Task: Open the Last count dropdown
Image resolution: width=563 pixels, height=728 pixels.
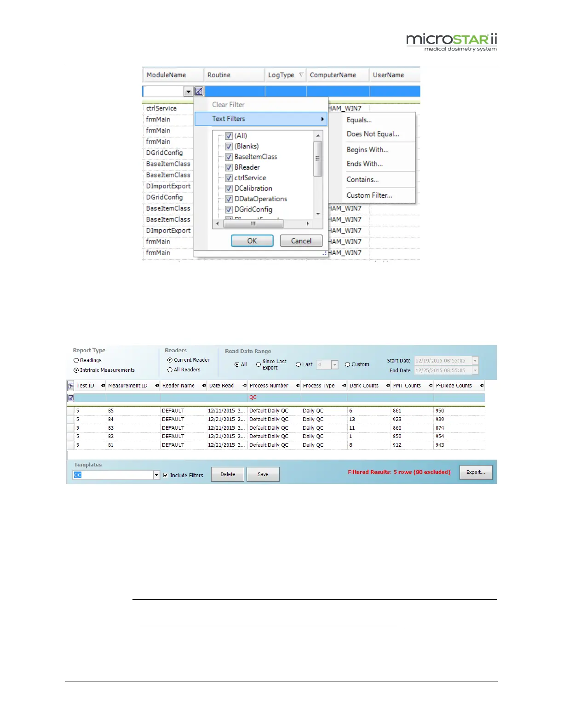Action: pyautogui.click(x=335, y=364)
